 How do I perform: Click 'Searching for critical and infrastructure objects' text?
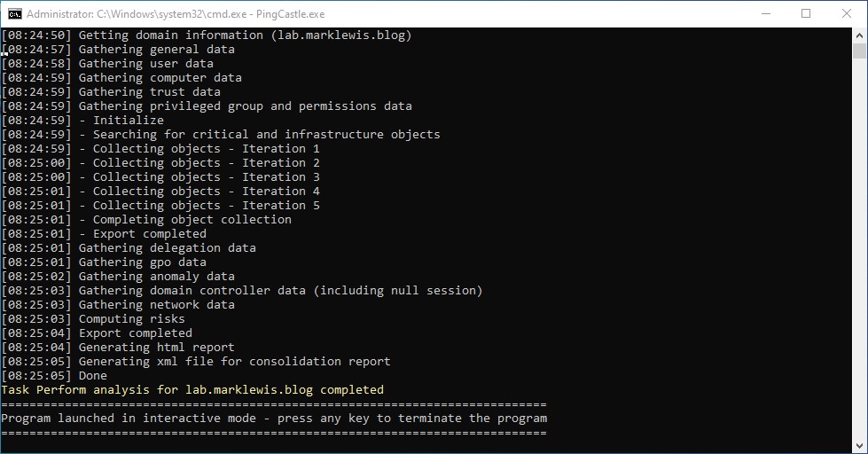click(266, 135)
